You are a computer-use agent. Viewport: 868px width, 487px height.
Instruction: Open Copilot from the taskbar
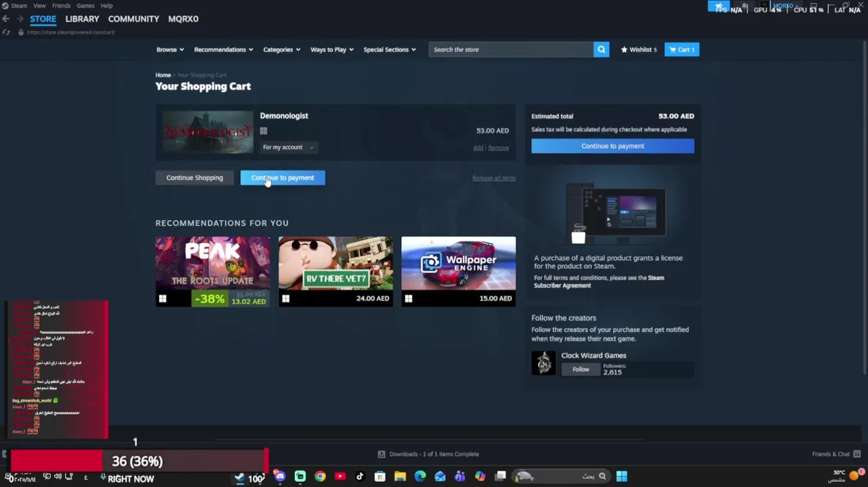tap(480, 477)
